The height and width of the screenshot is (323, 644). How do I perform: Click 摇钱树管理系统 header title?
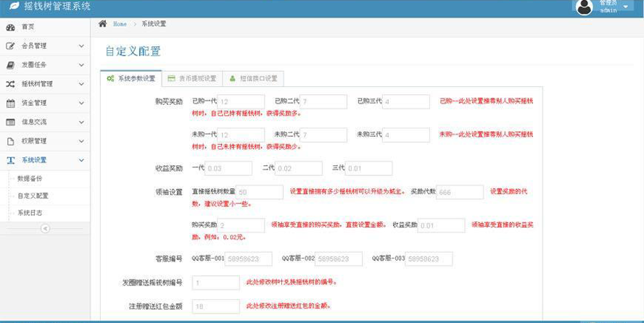coord(57,7)
